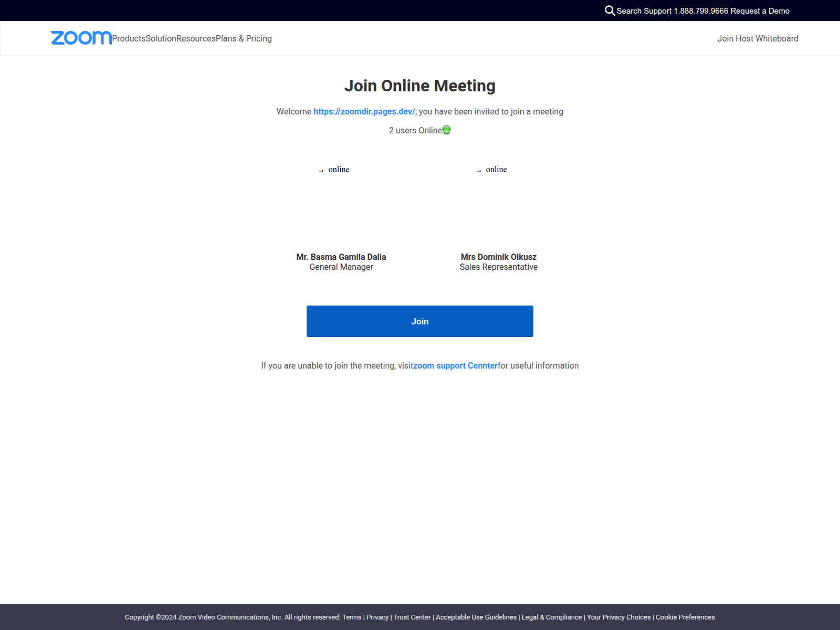Click the green online status indicator
Image resolution: width=840 pixels, height=630 pixels.
point(447,130)
